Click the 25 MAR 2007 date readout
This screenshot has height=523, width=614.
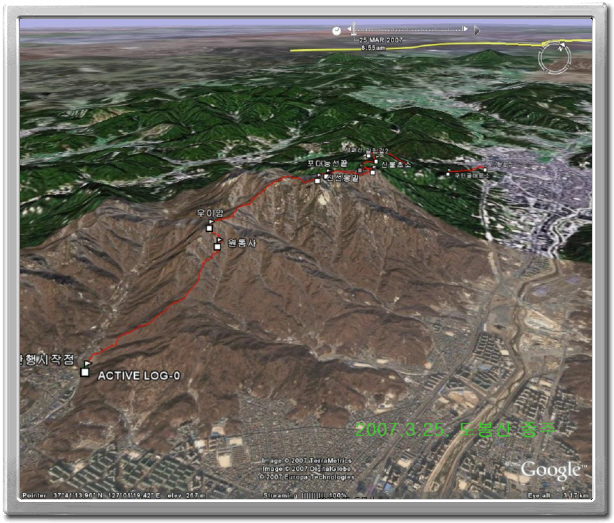(380, 40)
